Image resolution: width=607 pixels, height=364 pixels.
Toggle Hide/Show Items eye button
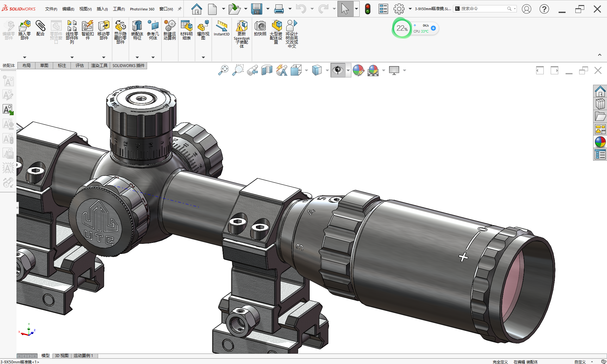click(338, 70)
